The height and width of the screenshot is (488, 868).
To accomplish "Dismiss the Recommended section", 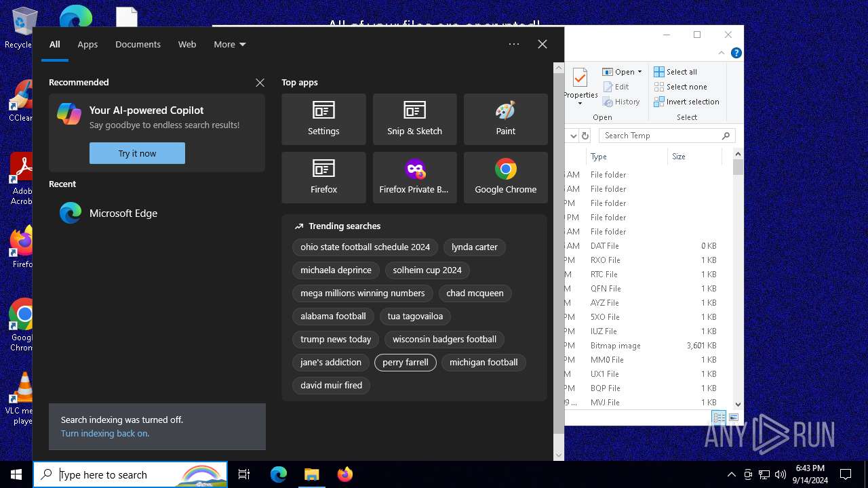I will (260, 83).
